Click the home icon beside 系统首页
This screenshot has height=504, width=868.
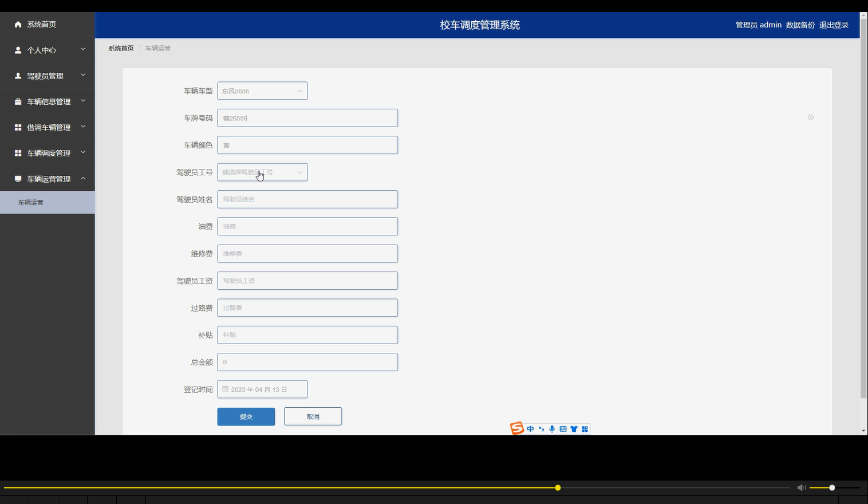(18, 25)
